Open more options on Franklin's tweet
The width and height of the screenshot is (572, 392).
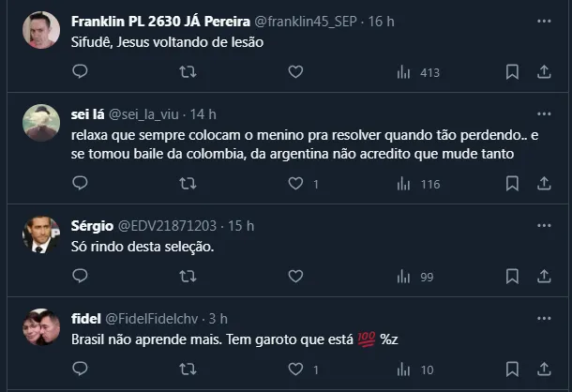point(544,20)
